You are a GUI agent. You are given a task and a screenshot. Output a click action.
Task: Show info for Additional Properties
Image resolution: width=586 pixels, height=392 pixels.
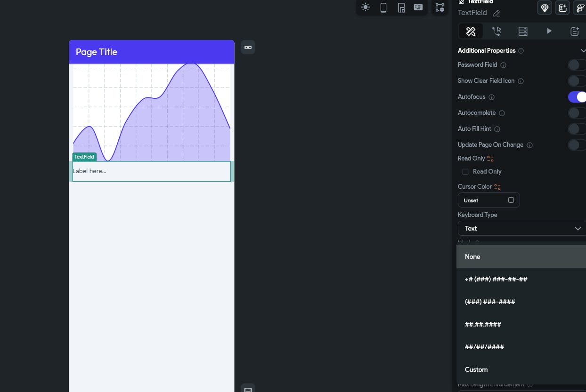[521, 51]
